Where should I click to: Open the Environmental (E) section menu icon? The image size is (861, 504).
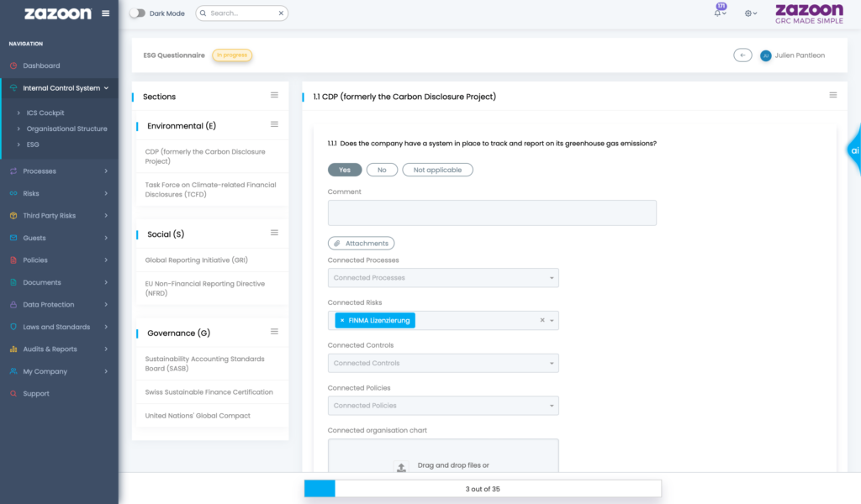tap(275, 124)
